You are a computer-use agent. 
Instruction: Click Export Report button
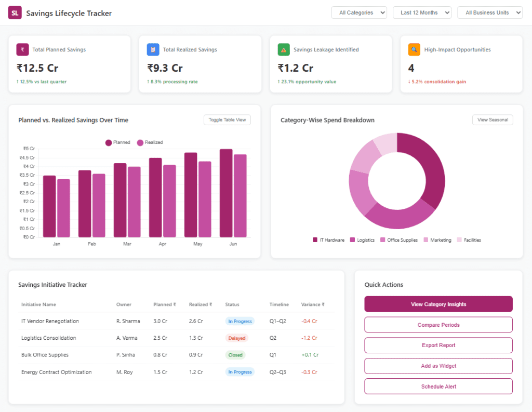[438, 345]
